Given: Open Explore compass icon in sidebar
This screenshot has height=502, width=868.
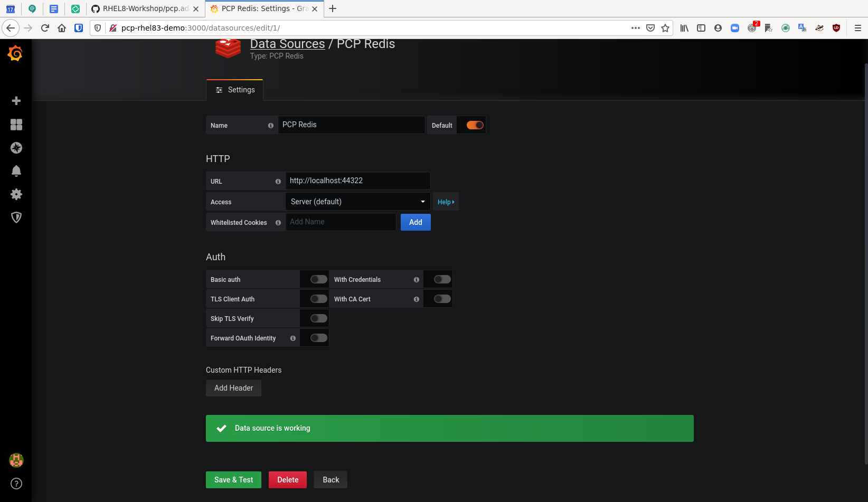Looking at the screenshot, I should (16, 148).
